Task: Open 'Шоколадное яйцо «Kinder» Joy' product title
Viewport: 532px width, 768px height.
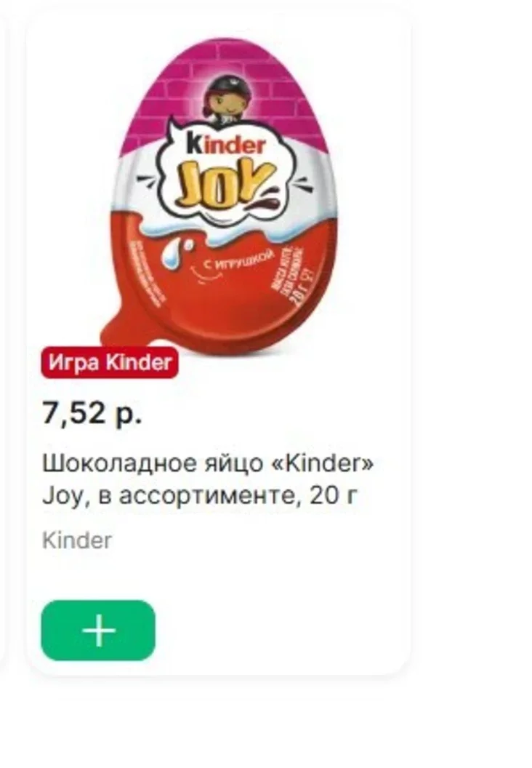Action: tap(208, 464)
